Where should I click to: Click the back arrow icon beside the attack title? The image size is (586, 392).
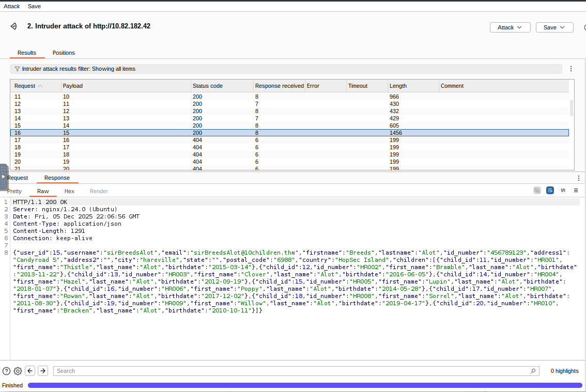pos(14,26)
